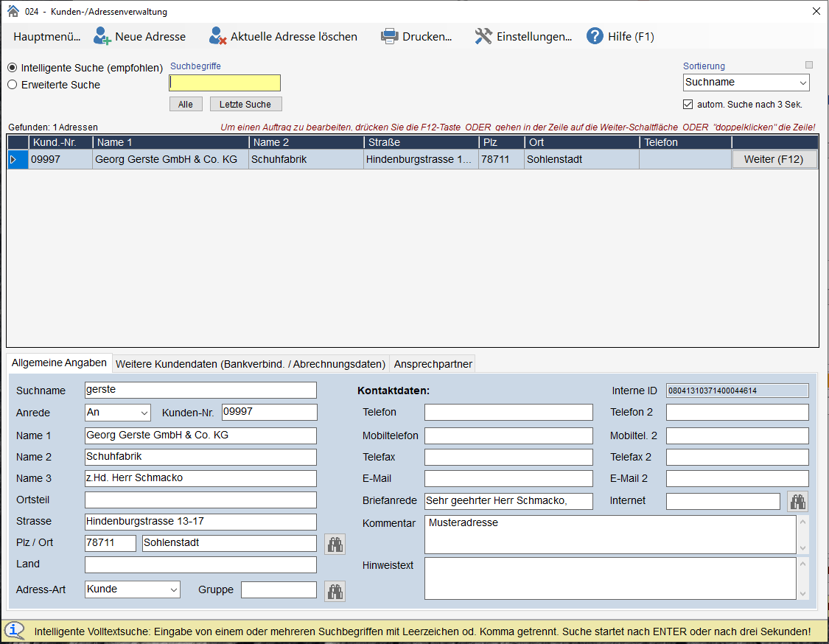Click the Briefanrede input field

click(x=508, y=501)
